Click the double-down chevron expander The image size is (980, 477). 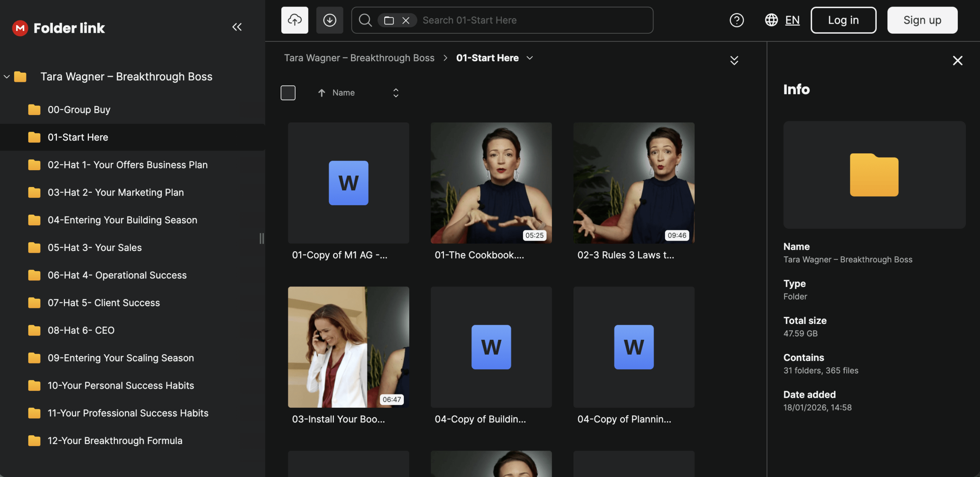(x=734, y=60)
